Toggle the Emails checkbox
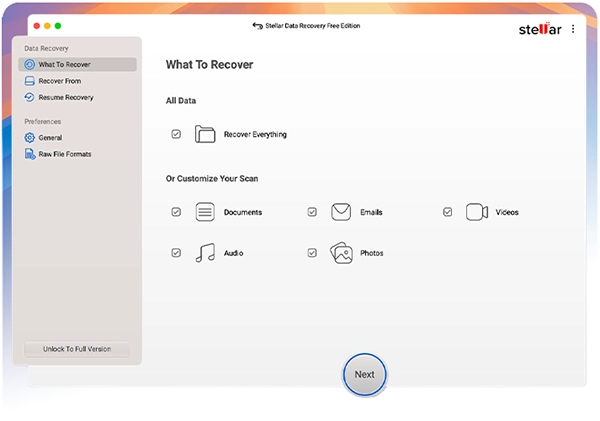 (312, 212)
